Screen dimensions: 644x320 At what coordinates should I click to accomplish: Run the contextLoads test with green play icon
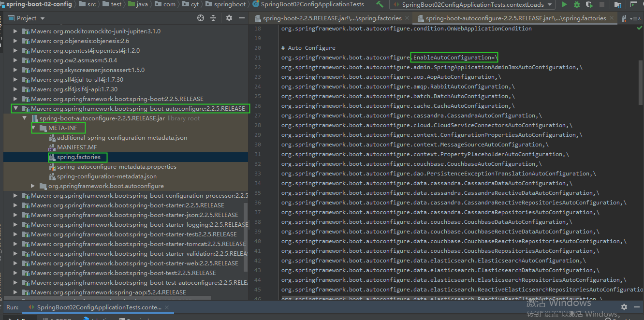564,4
